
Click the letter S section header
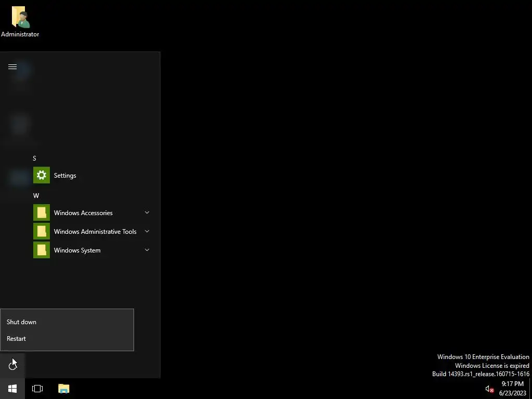[34, 158]
